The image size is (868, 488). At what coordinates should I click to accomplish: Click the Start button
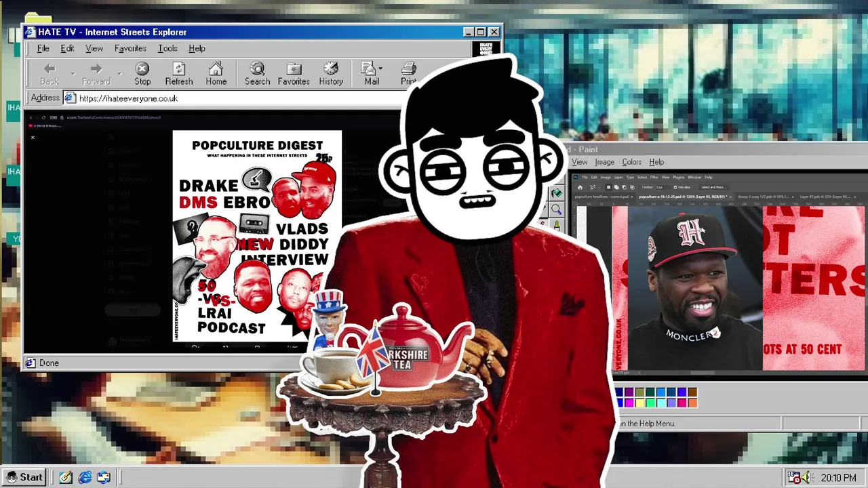26,477
